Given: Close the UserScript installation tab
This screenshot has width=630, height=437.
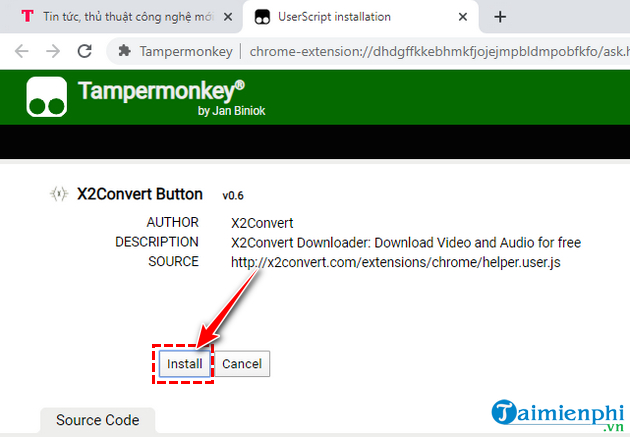Looking at the screenshot, I should click(x=463, y=17).
